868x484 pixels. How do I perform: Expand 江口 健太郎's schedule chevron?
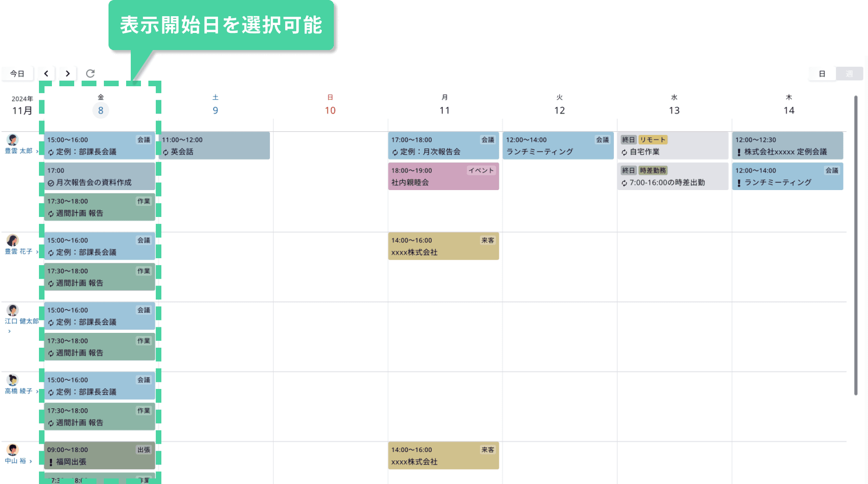click(x=9, y=332)
